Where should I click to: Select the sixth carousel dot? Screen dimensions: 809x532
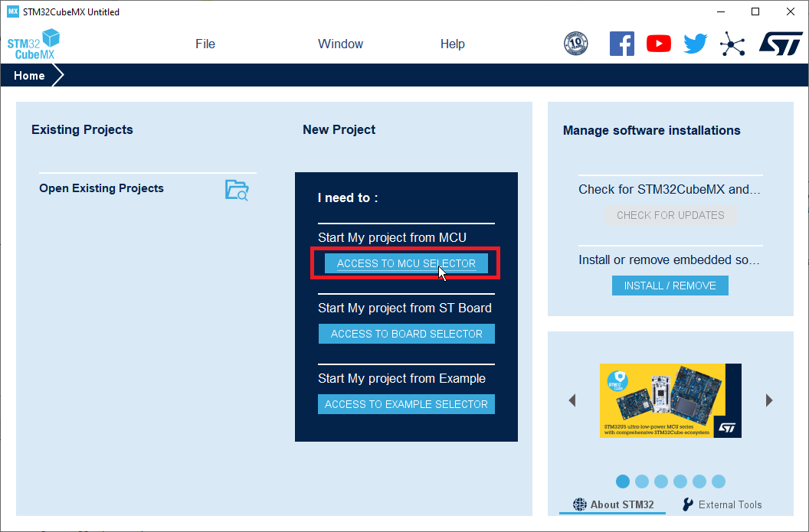click(718, 481)
